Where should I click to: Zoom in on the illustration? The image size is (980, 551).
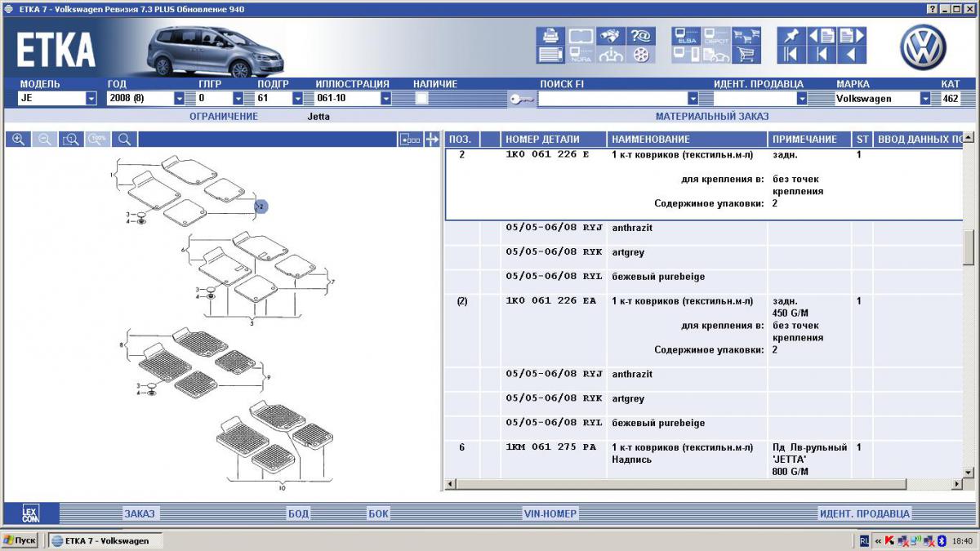click(18, 140)
